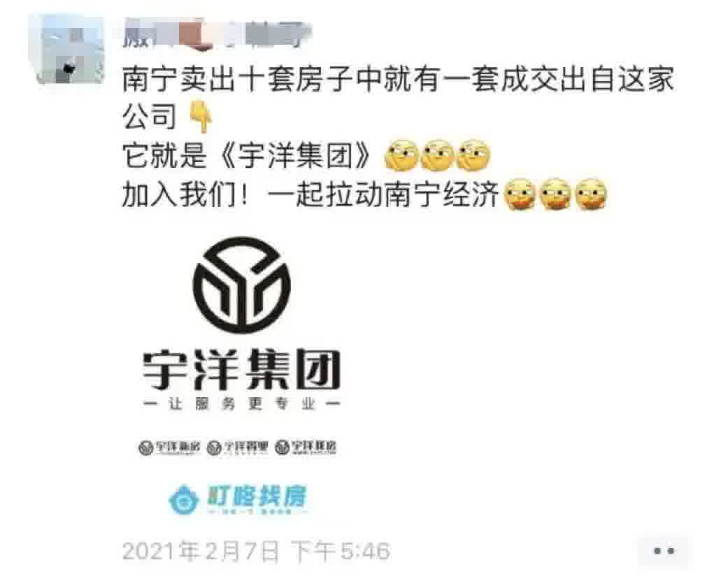Open the blurred poster username
Screen dimensions: 716x588
point(217,34)
